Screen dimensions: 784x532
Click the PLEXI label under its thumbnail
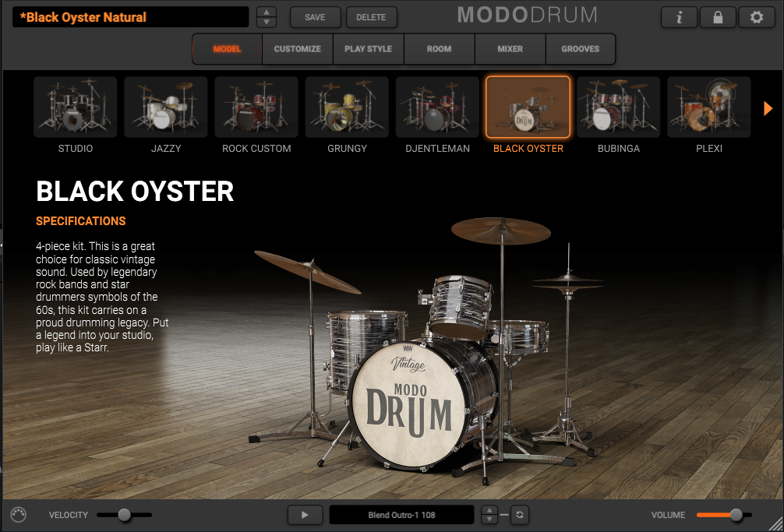tap(709, 148)
